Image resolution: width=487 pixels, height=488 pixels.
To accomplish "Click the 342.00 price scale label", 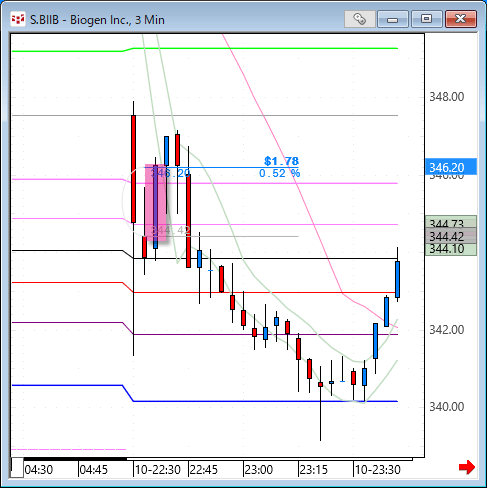I will pyautogui.click(x=446, y=330).
